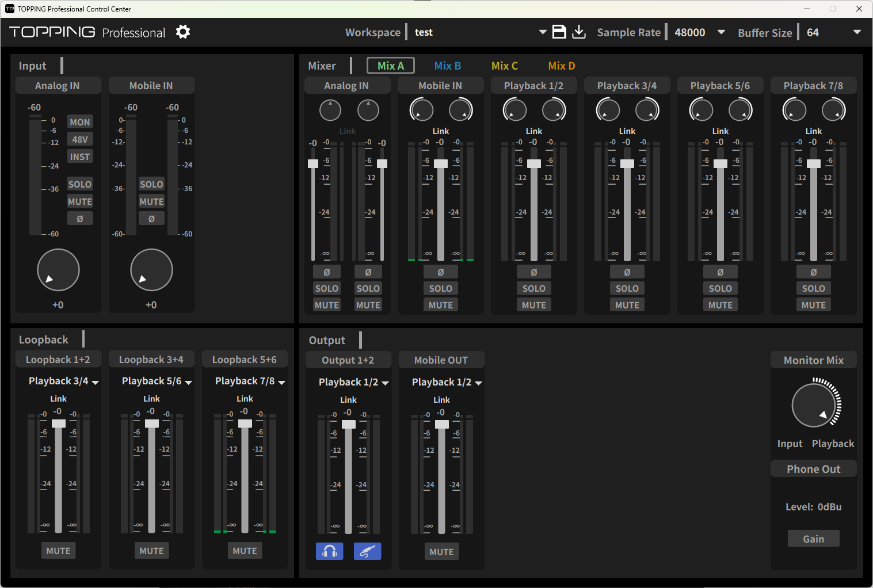The height and width of the screenshot is (588, 873).
Task: Mute Loopback 3+4
Action: [x=151, y=551]
